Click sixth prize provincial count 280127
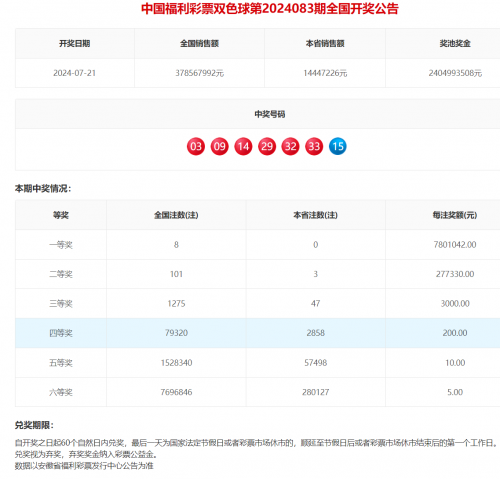500x479 pixels. point(315,392)
